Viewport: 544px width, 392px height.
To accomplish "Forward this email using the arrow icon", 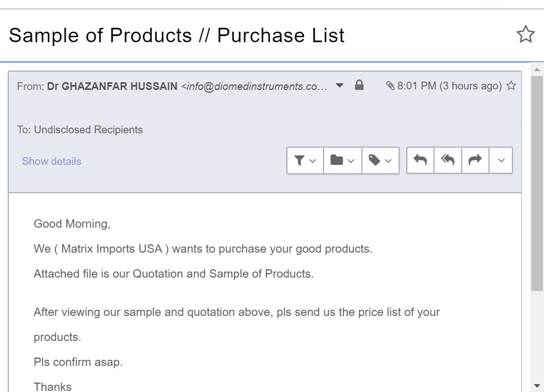I will 475,160.
